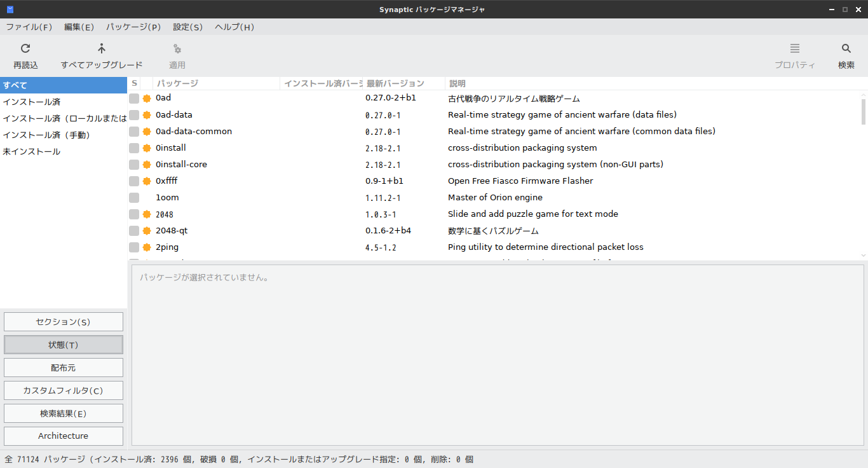The height and width of the screenshot is (468, 868).
Task: Open the パッケージ(P) menu
Action: pos(133,27)
